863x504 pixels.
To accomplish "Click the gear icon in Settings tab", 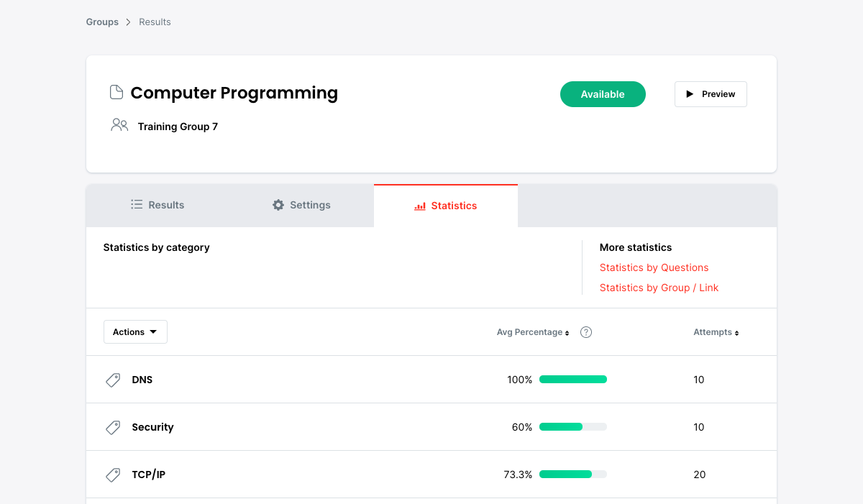I will (278, 205).
